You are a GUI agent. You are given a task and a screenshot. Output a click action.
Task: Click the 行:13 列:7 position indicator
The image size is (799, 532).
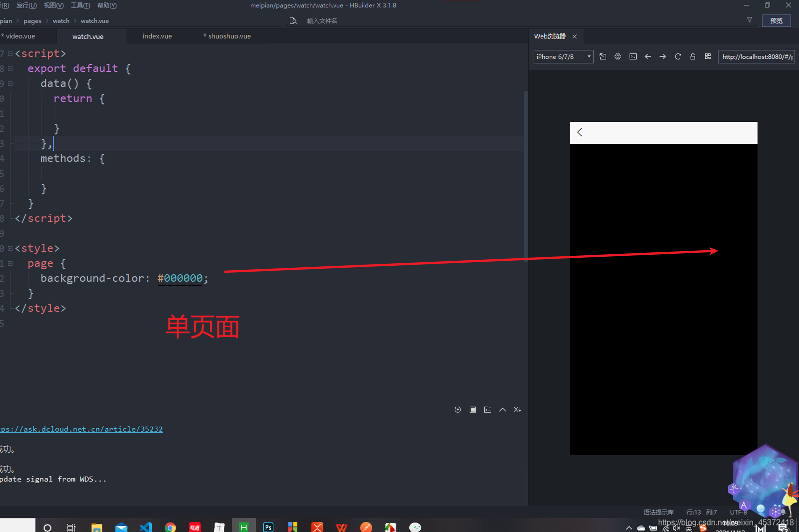(x=702, y=512)
